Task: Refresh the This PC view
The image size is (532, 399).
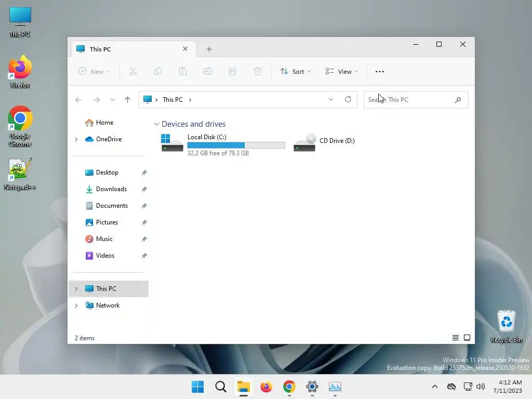Action: (348, 99)
